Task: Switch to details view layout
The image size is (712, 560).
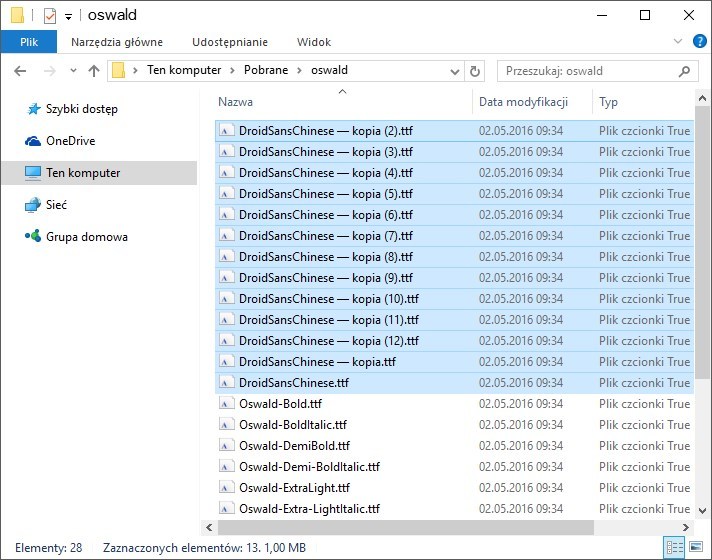Action: point(674,547)
